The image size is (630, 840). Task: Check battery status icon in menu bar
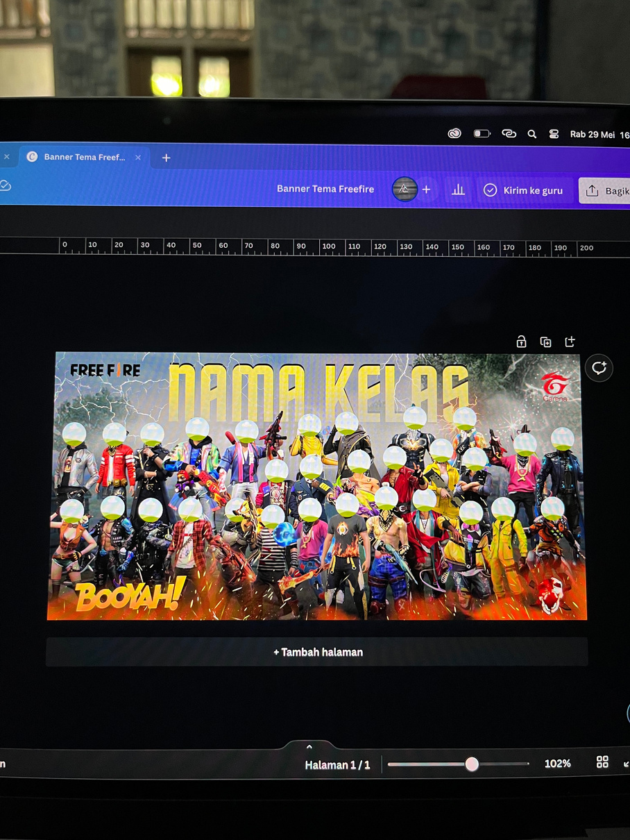click(x=482, y=133)
